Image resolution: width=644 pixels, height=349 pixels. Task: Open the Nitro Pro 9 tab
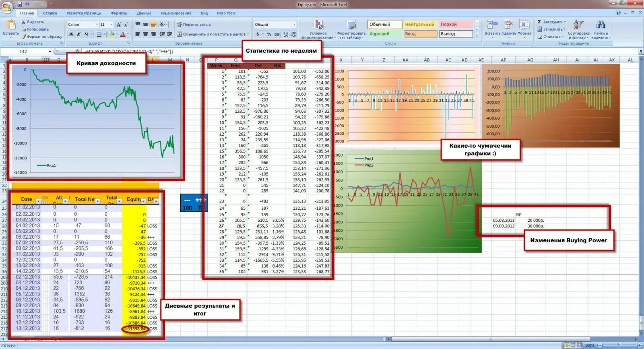226,13
